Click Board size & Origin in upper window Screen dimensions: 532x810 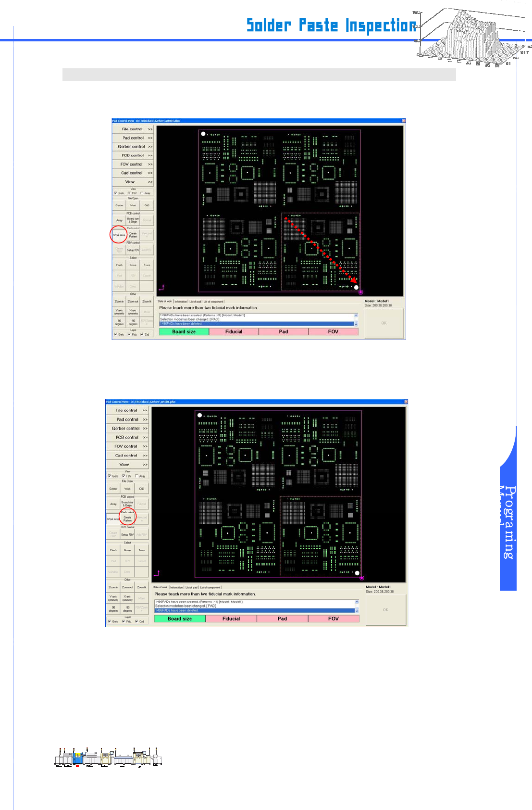pos(133,220)
